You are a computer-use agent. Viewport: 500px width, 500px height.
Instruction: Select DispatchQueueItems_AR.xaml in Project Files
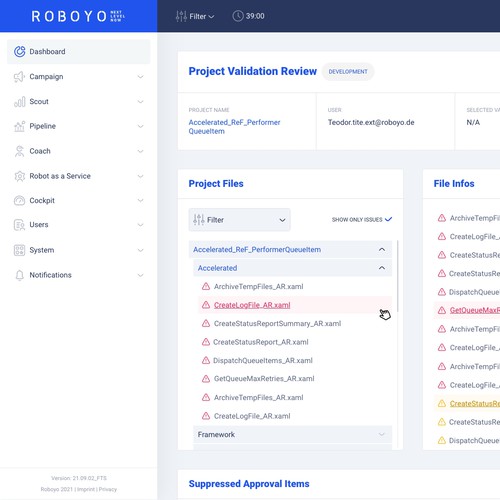[x=263, y=361]
